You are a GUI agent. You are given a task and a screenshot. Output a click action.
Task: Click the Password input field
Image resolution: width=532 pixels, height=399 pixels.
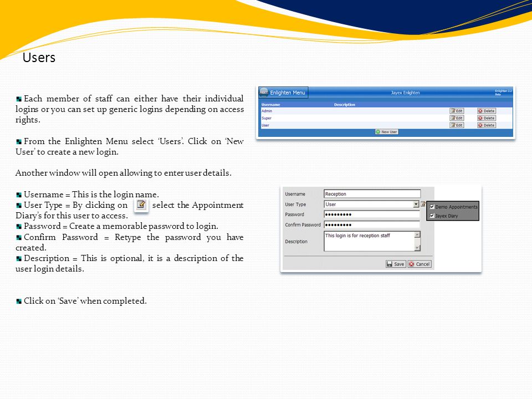click(372, 214)
